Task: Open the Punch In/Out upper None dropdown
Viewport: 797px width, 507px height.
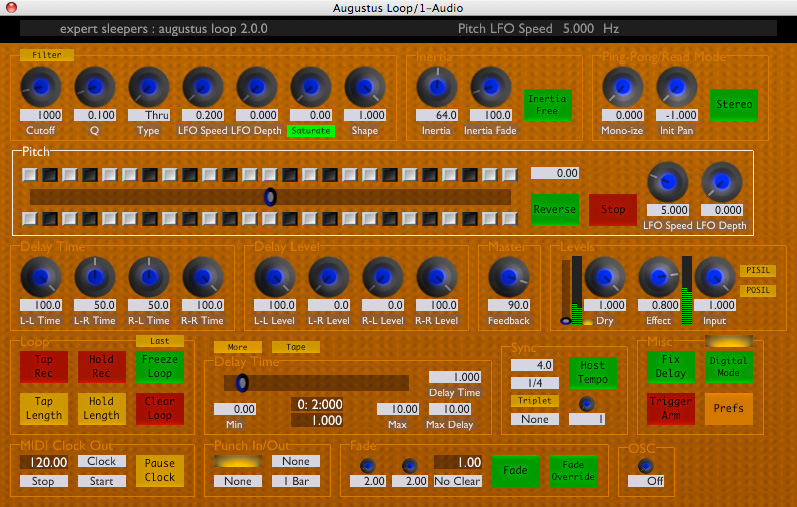Action: (x=296, y=461)
